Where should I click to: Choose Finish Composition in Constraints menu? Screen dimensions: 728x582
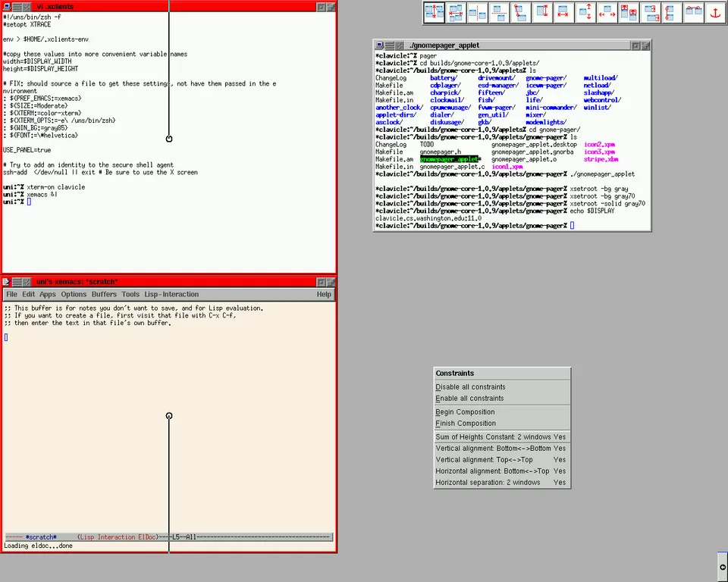502,424
